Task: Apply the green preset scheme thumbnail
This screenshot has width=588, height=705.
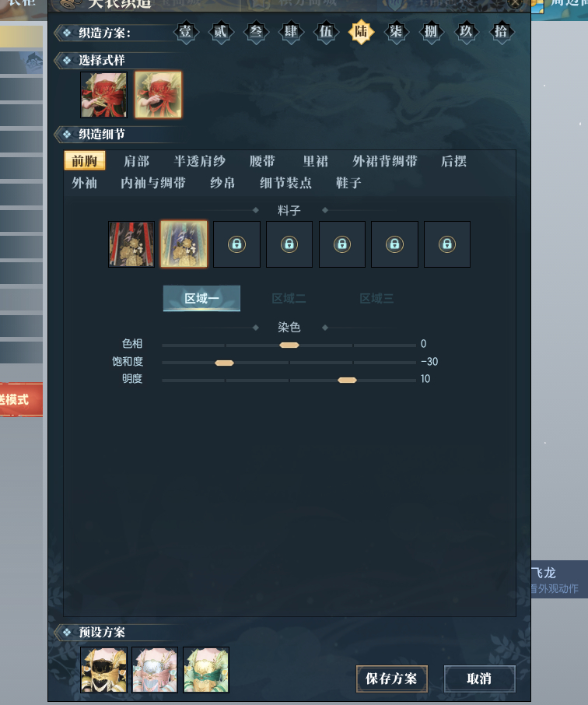Action: click(x=206, y=670)
